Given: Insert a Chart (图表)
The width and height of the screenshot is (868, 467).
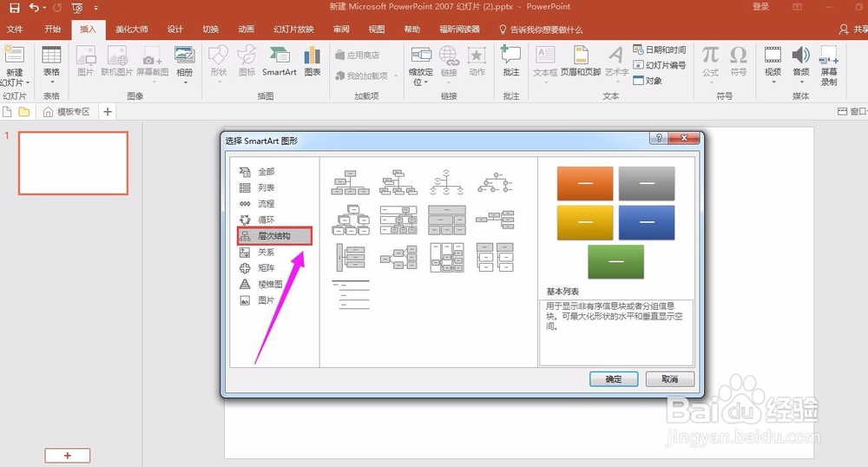Looking at the screenshot, I should coord(312,62).
